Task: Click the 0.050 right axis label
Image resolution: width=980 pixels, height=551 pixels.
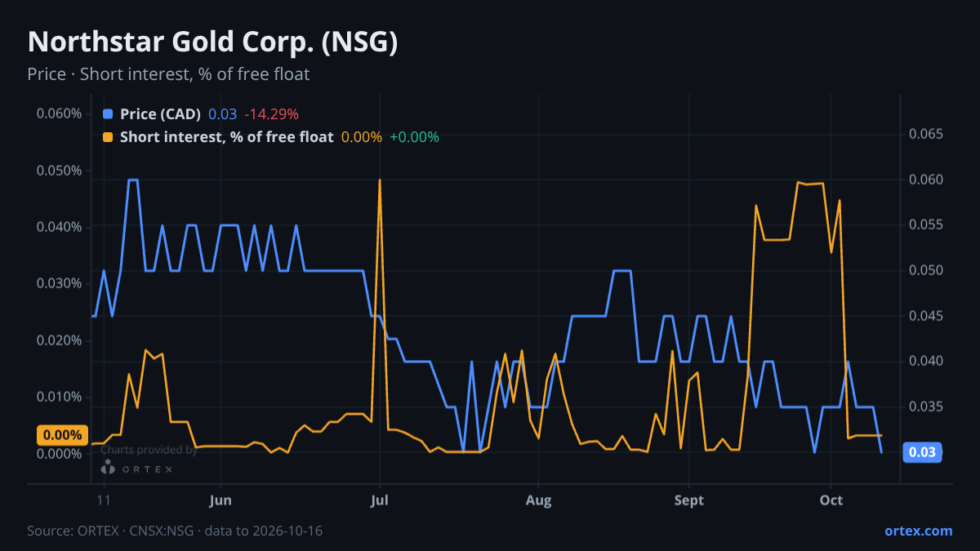Action: click(x=926, y=270)
